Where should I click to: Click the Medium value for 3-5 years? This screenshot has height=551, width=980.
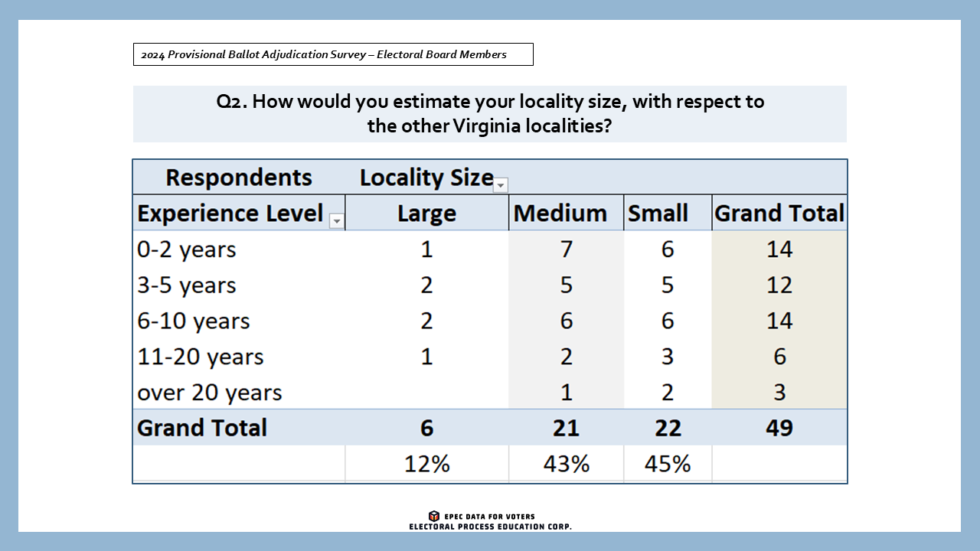click(566, 285)
